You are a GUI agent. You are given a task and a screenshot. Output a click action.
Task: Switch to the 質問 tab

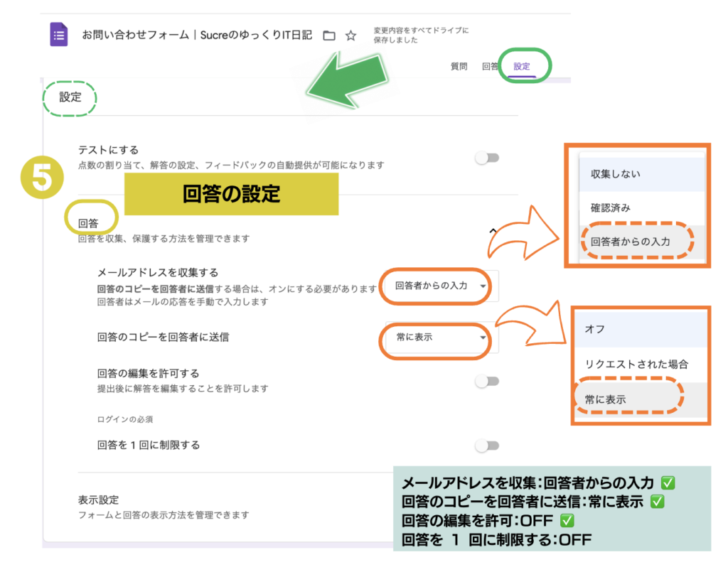[459, 66]
